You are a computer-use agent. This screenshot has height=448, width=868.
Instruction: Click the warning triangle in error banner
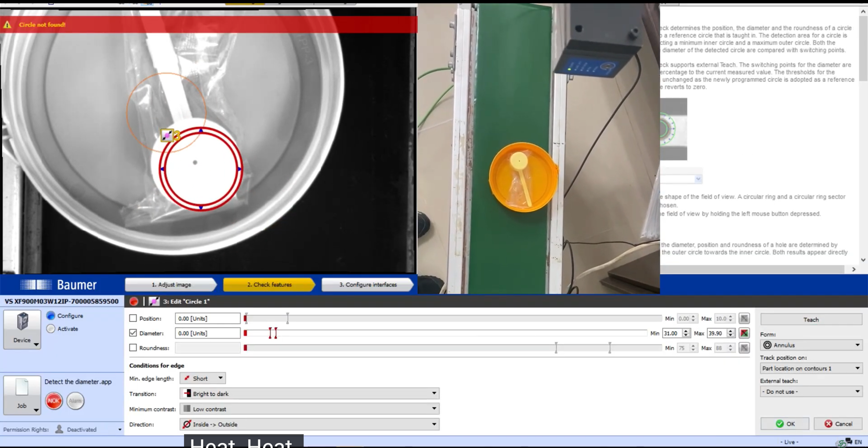pyautogui.click(x=7, y=25)
